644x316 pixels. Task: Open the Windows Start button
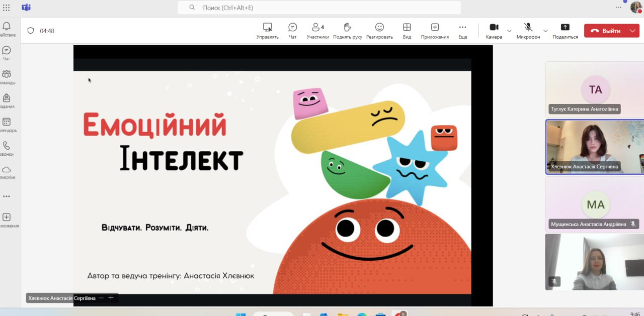(x=241, y=314)
